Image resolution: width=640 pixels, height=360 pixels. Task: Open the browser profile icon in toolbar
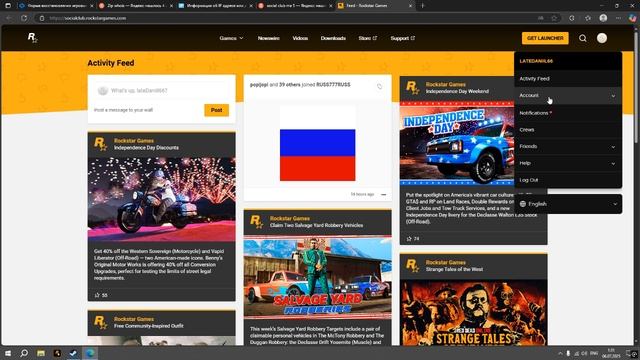point(603,18)
